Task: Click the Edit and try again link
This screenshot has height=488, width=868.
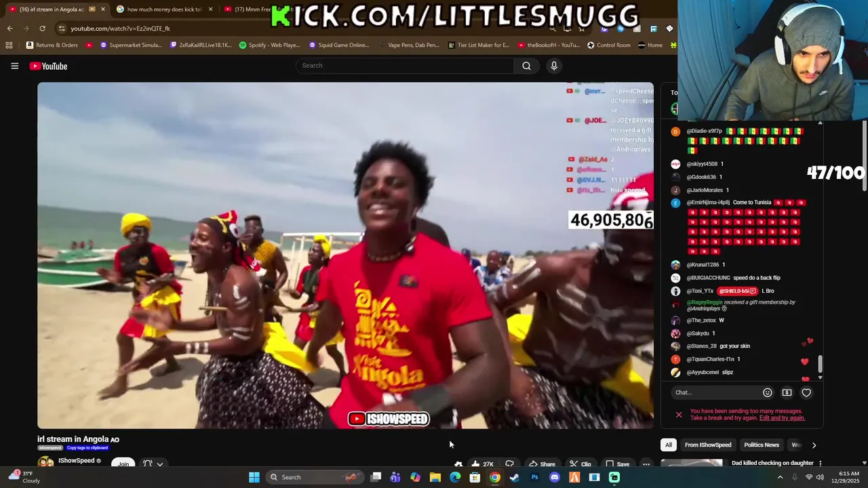Action: [782, 418]
